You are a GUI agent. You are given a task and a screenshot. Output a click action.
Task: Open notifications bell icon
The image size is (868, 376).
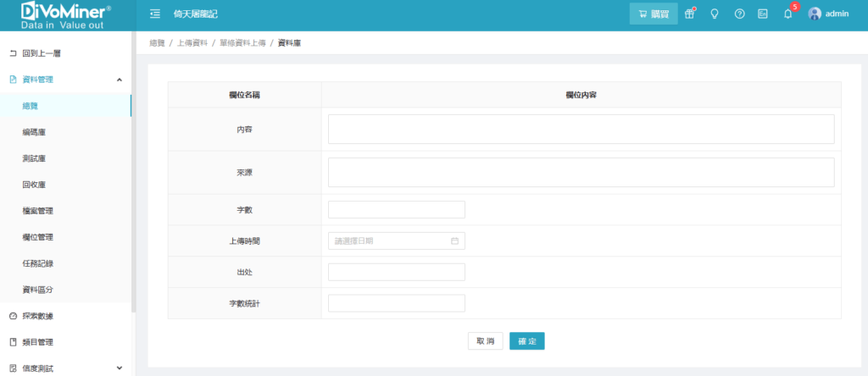(787, 14)
